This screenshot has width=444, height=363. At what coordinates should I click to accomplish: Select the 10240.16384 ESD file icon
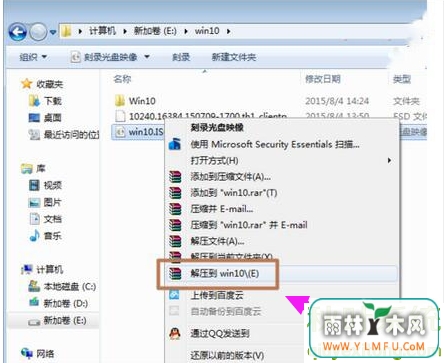coord(120,116)
